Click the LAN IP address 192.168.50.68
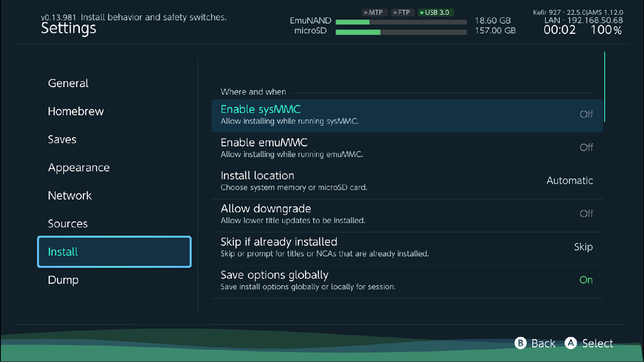Screen dimensions: 644x362 tap(584, 21)
